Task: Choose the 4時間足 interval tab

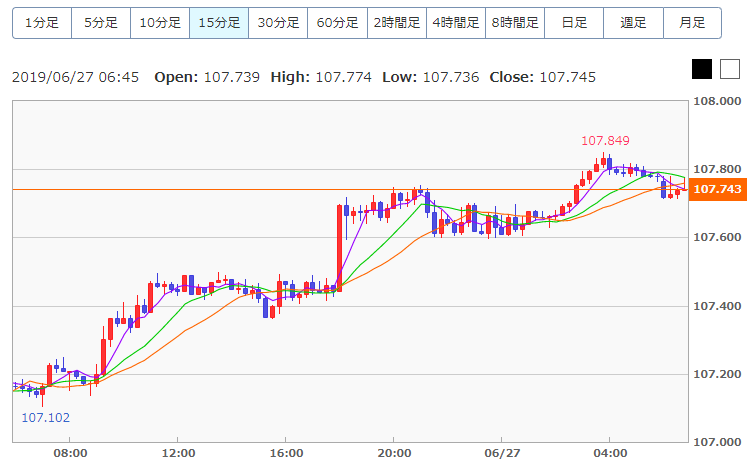Action: click(x=456, y=23)
